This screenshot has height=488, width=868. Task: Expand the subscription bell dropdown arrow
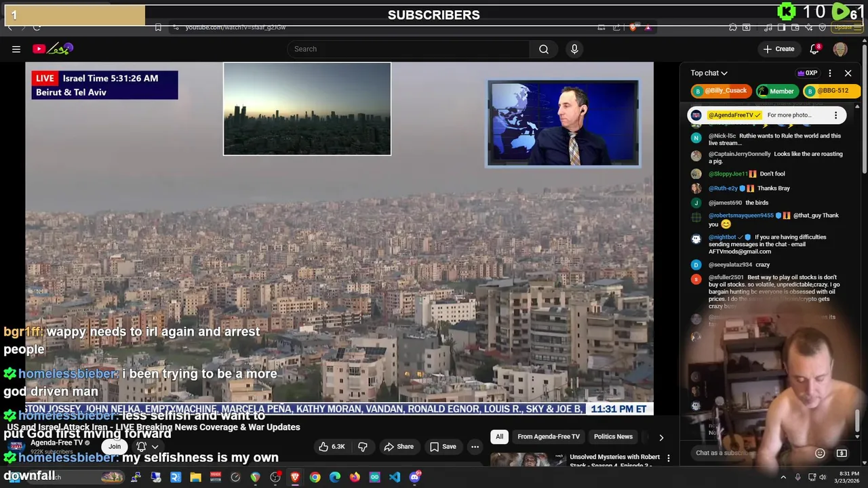tap(155, 447)
